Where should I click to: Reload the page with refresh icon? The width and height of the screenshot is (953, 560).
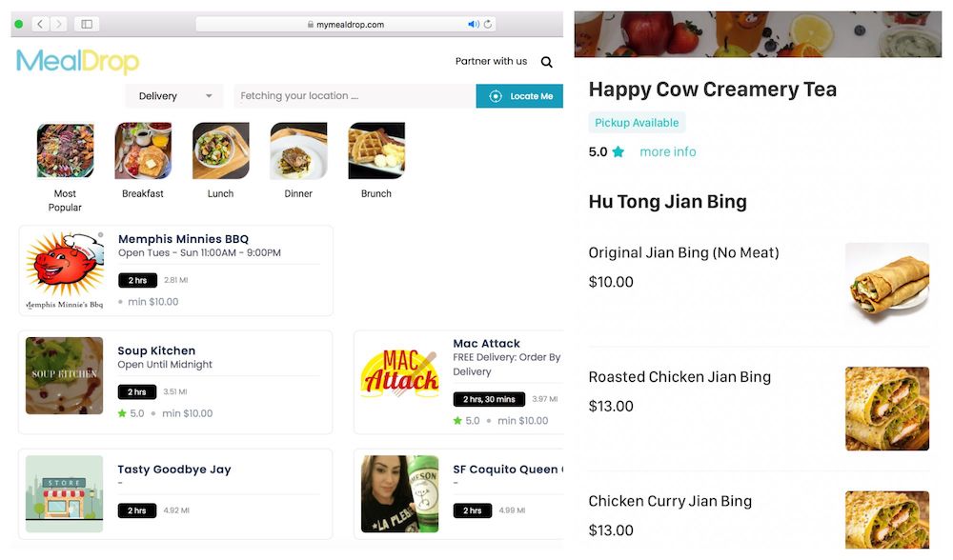(487, 25)
